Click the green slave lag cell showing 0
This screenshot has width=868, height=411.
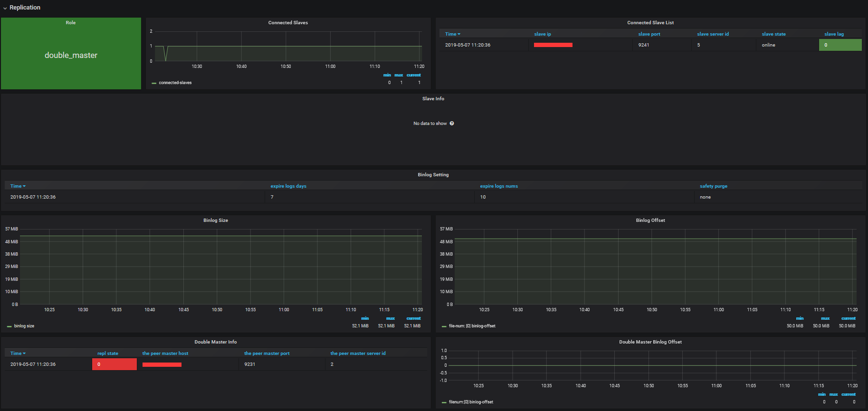tap(840, 45)
